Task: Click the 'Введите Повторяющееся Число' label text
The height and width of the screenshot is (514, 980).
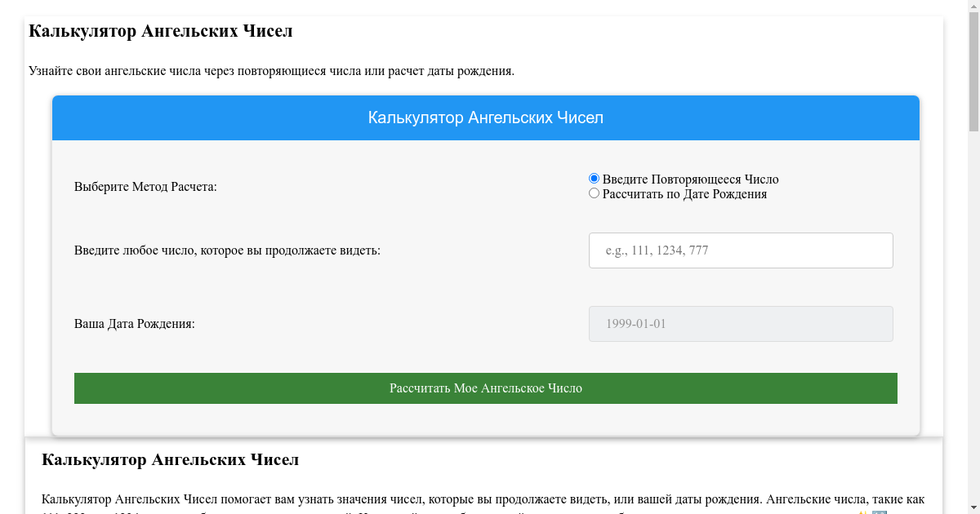Action: tap(690, 179)
